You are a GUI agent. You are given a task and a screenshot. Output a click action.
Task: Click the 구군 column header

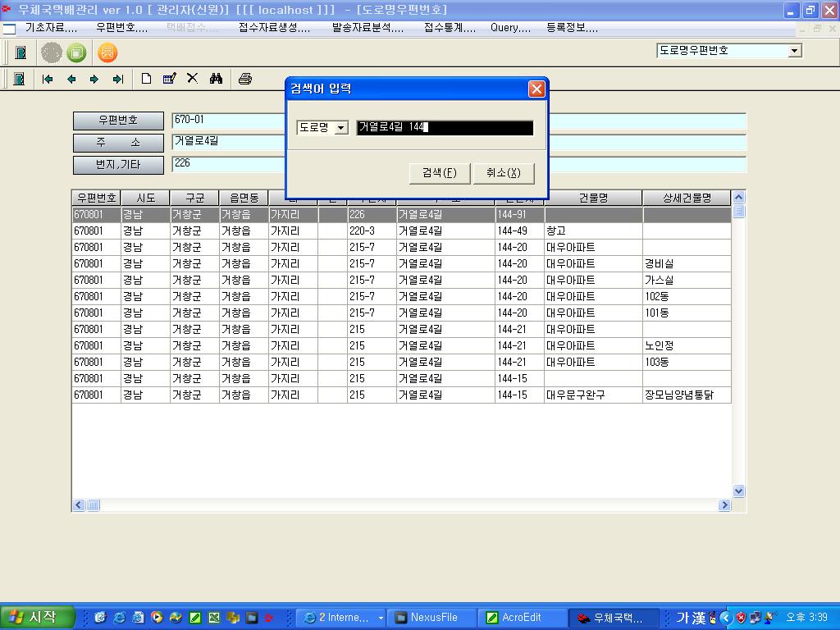tap(194, 199)
